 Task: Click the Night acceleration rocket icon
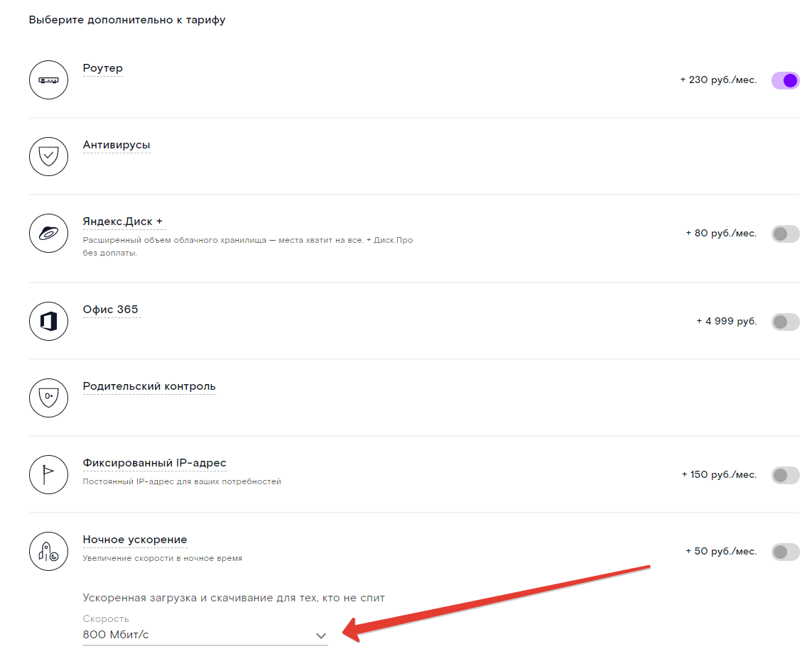point(48,551)
